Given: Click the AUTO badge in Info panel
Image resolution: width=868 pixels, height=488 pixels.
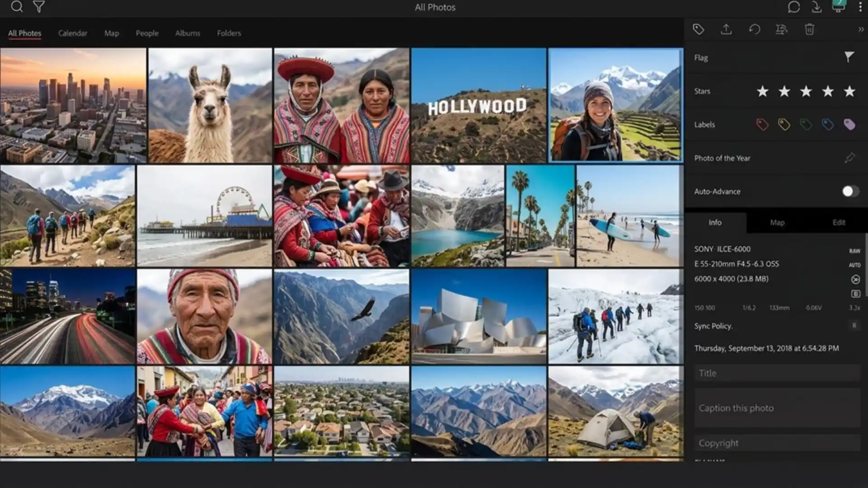Looking at the screenshot, I should 854,265.
